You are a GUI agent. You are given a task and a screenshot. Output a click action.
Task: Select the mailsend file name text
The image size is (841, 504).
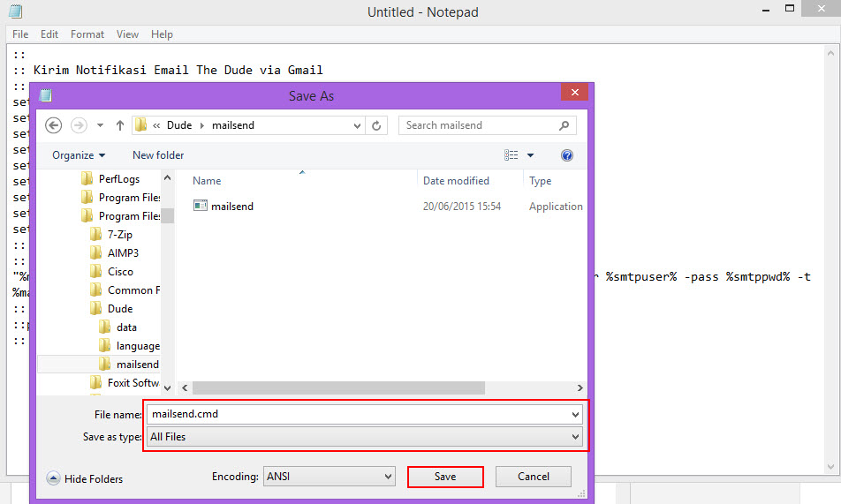(x=232, y=206)
